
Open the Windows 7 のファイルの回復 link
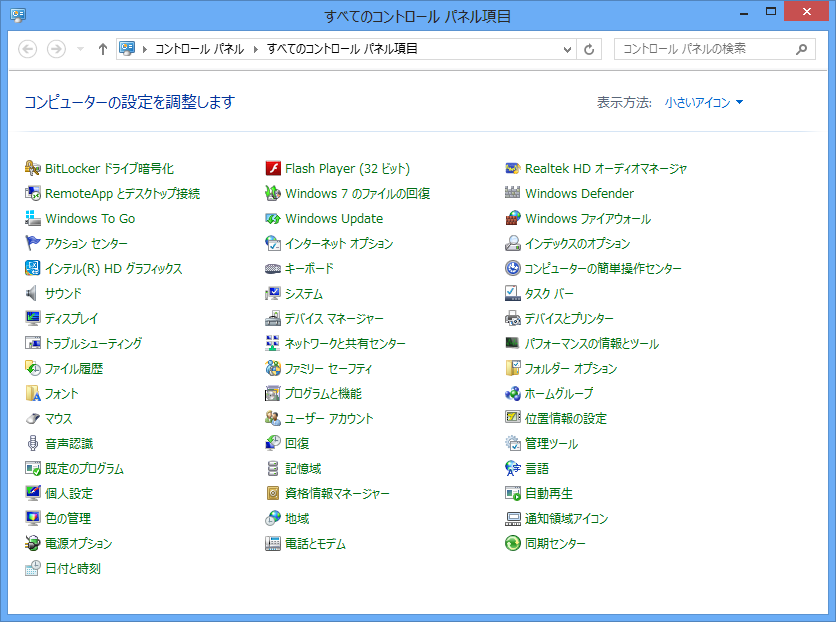pyautogui.click(x=358, y=193)
